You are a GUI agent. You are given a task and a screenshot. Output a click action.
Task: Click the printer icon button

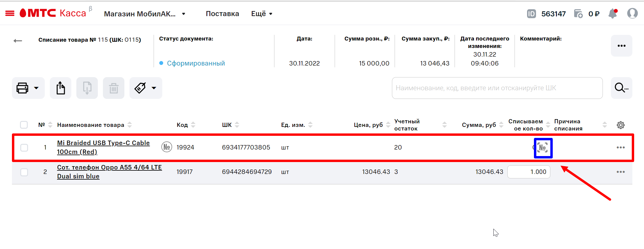click(x=22, y=88)
